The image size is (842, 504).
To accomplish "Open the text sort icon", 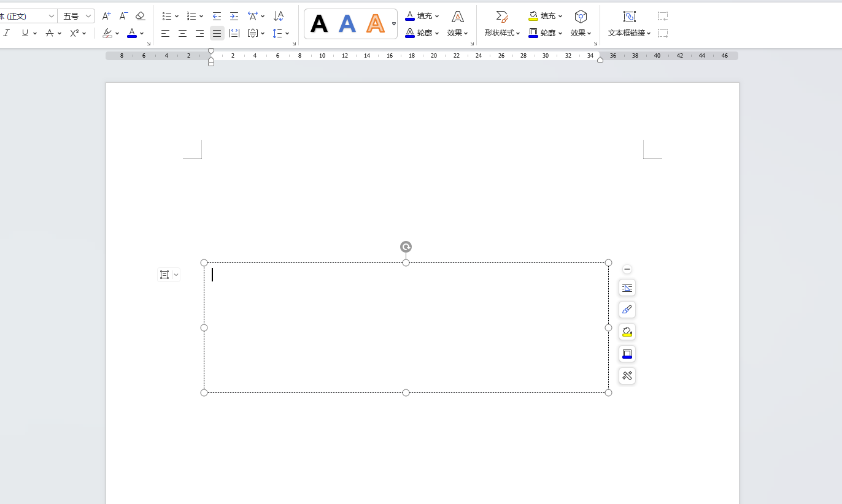I will pos(279,16).
